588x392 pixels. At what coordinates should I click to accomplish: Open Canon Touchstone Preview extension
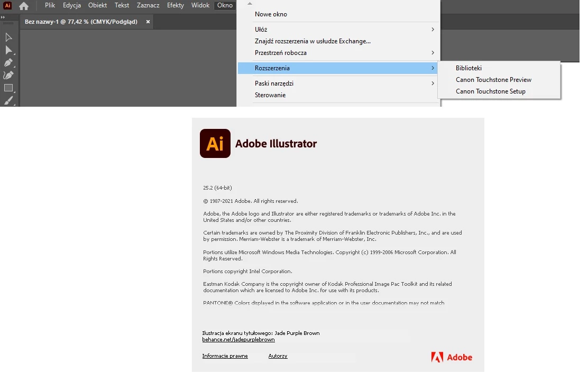[x=499, y=80]
